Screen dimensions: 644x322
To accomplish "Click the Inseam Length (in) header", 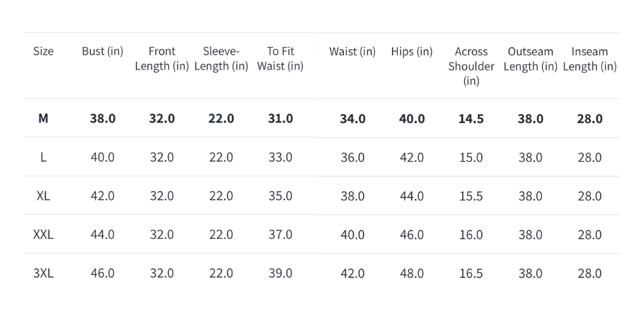I will click(589, 59).
